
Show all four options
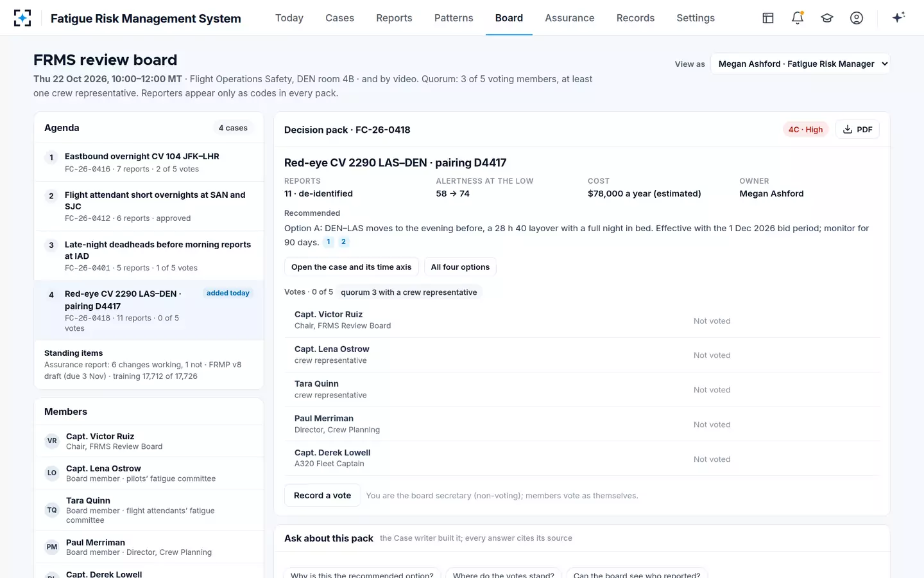click(x=460, y=267)
